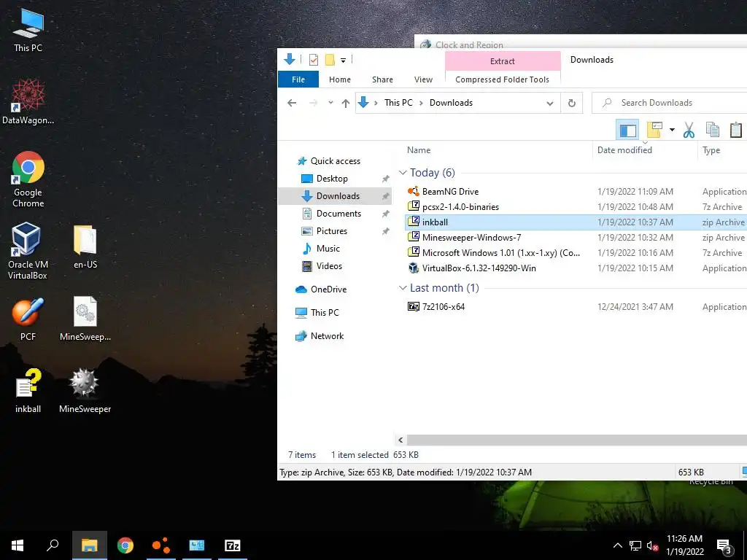Open Oracle VM VirtualBox desktop shortcut

point(28,251)
